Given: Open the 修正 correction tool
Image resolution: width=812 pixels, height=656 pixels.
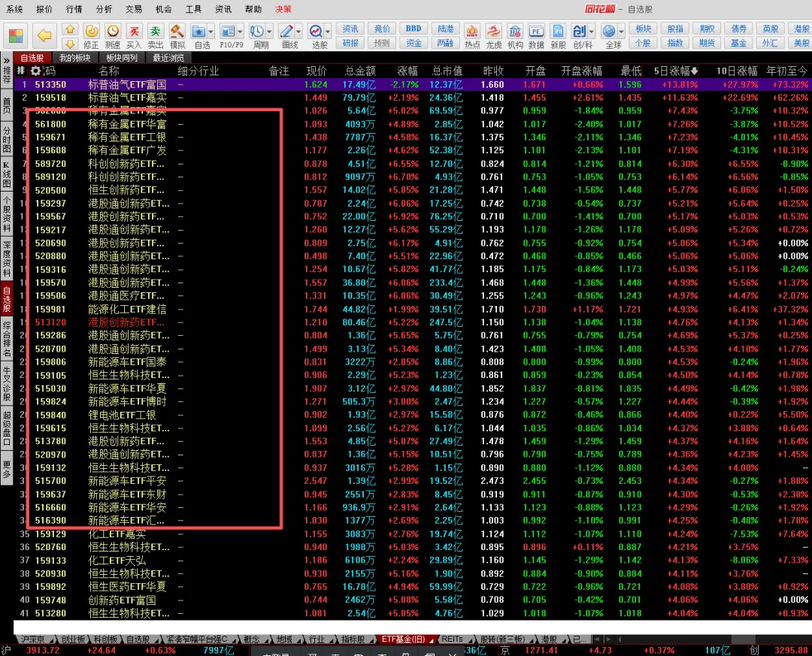Looking at the screenshot, I should [91, 36].
